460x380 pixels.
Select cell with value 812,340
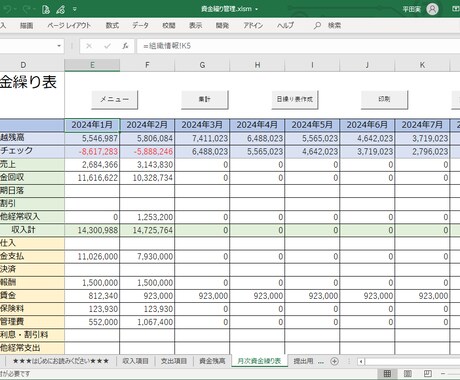click(92, 296)
